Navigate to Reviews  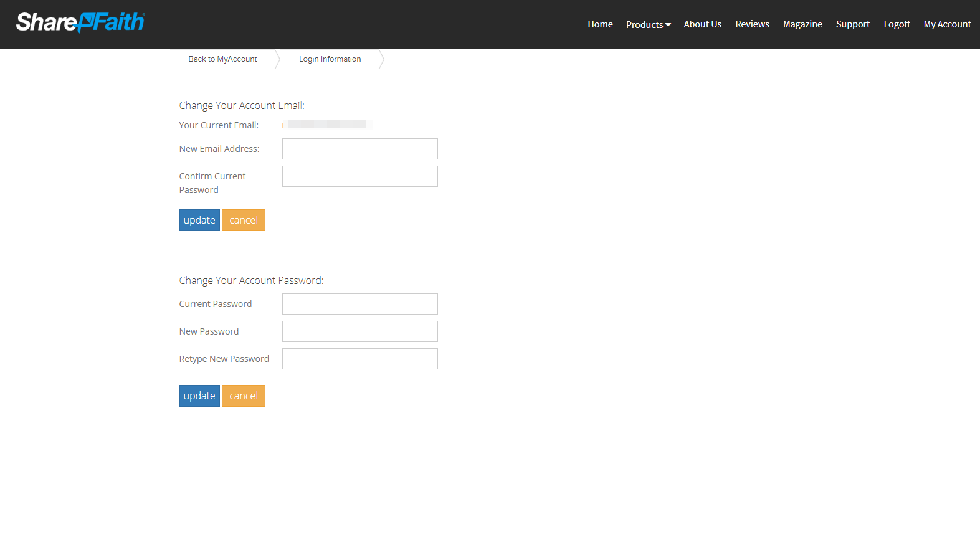click(752, 24)
